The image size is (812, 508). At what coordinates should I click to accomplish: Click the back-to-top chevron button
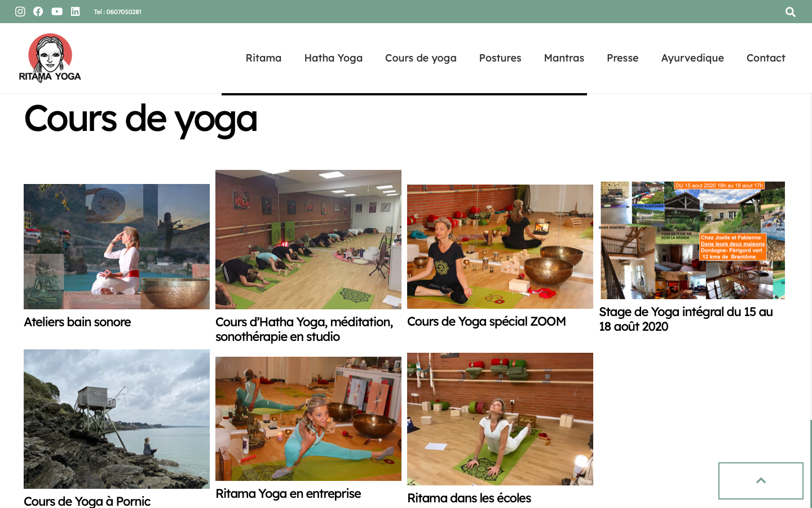[x=761, y=481]
